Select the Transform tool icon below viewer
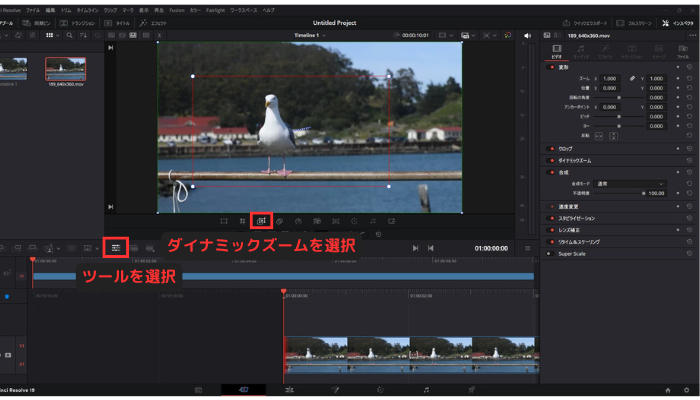700x400 pixels. tap(224, 221)
